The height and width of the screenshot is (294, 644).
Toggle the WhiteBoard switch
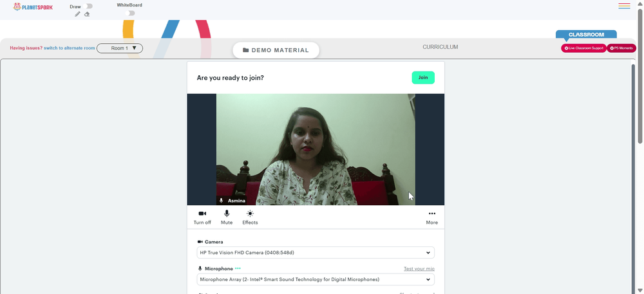[130, 13]
